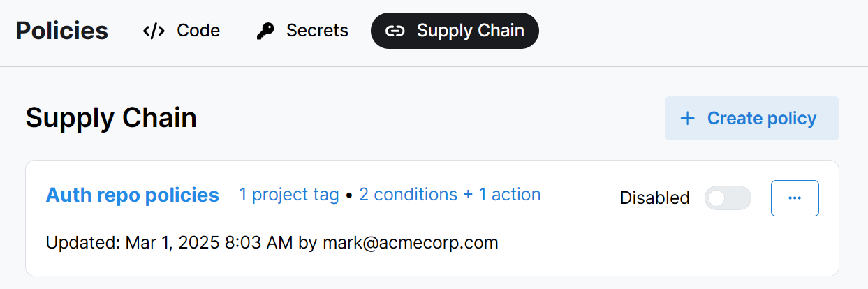This screenshot has width=868, height=289.
Task: Click the mark@acmecorp.com email text
Action: point(409,243)
